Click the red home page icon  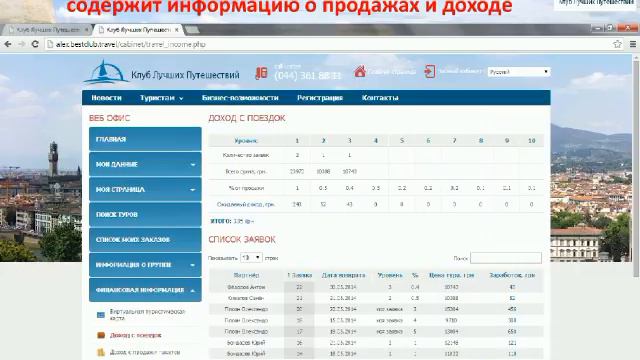pos(360,71)
